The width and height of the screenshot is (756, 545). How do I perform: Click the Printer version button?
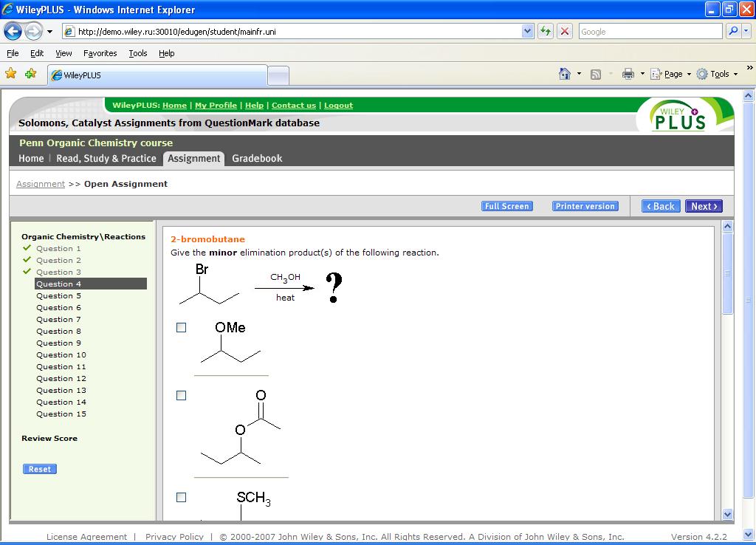pyautogui.click(x=585, y=206)
